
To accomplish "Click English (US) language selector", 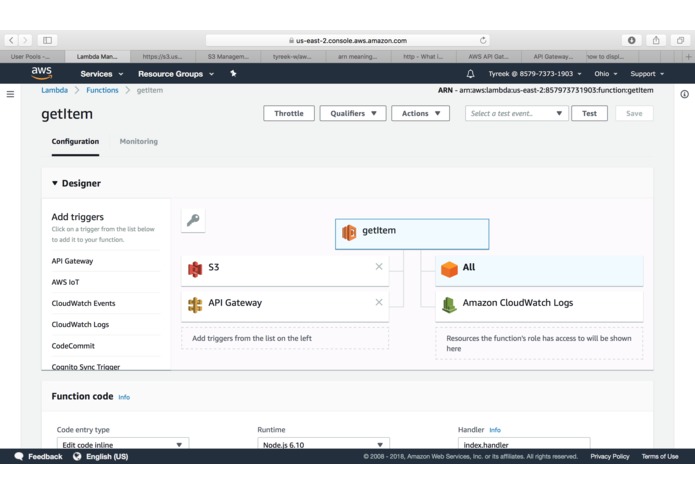I will [107, 457].
